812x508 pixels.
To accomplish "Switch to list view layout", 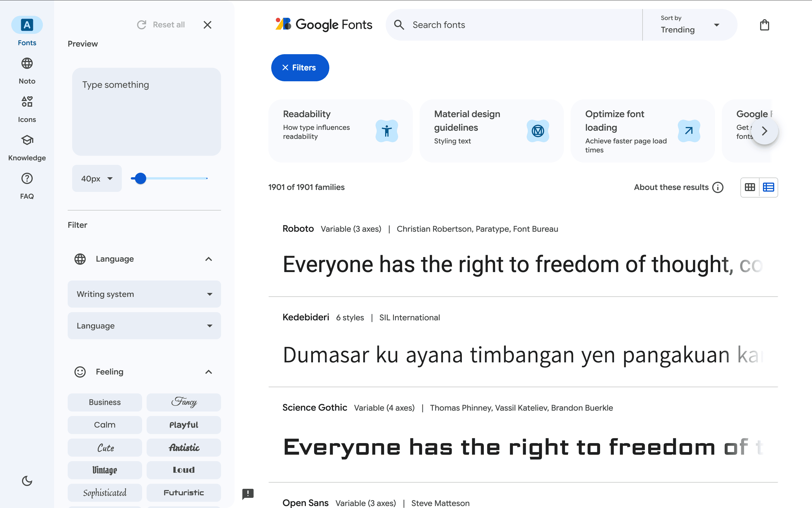I will [x=768, y=187].
